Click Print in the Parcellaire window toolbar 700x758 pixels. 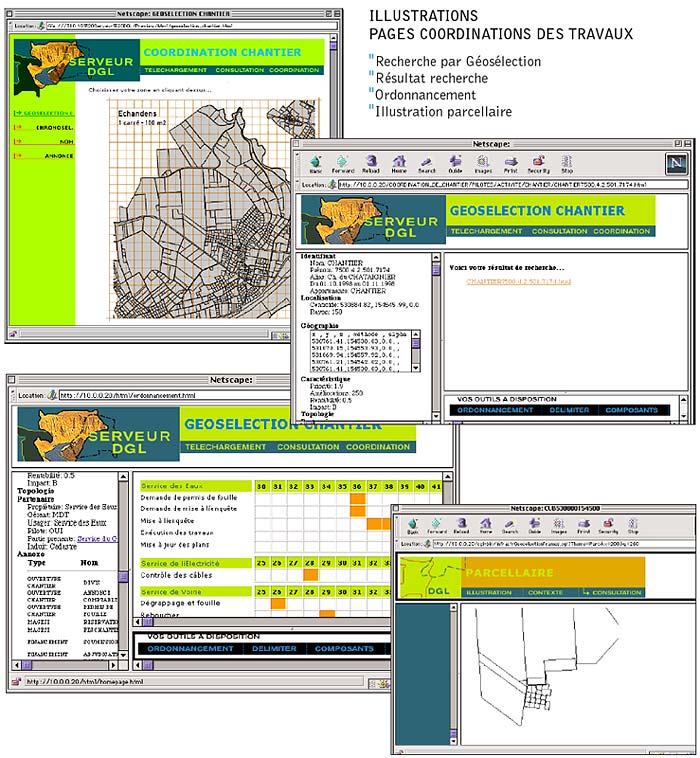(x=583, y=526)
